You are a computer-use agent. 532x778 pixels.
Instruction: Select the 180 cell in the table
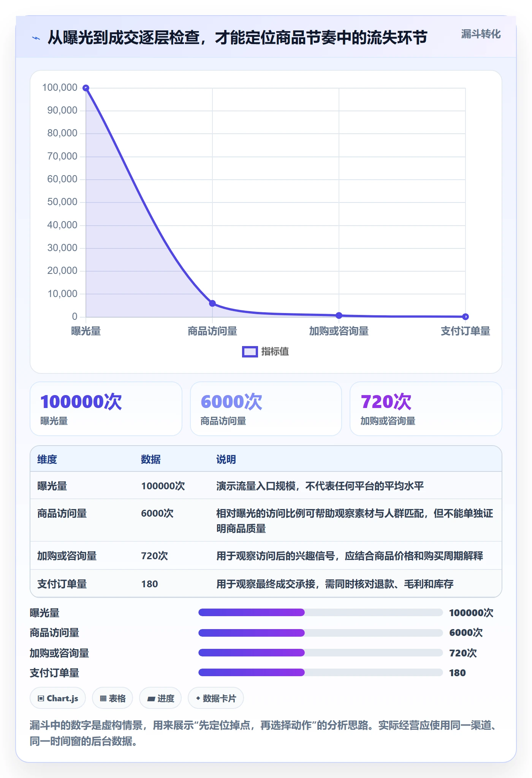pos(150,584)
